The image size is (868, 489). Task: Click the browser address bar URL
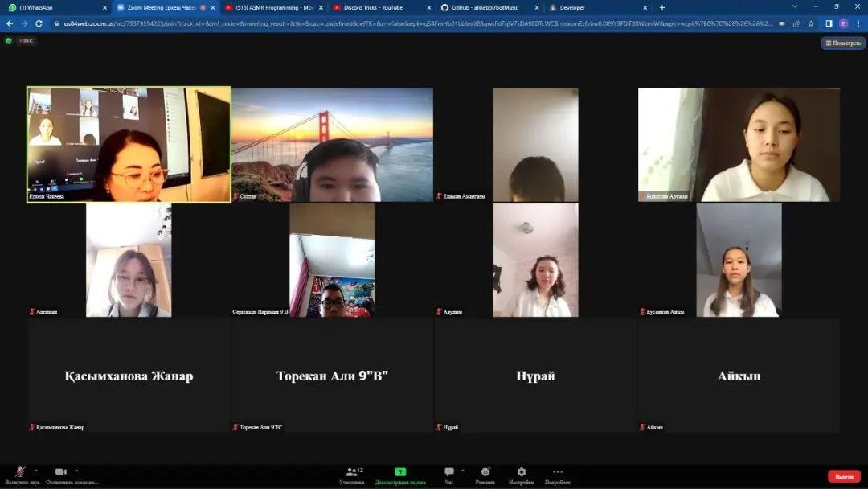[x=402, y=23]
